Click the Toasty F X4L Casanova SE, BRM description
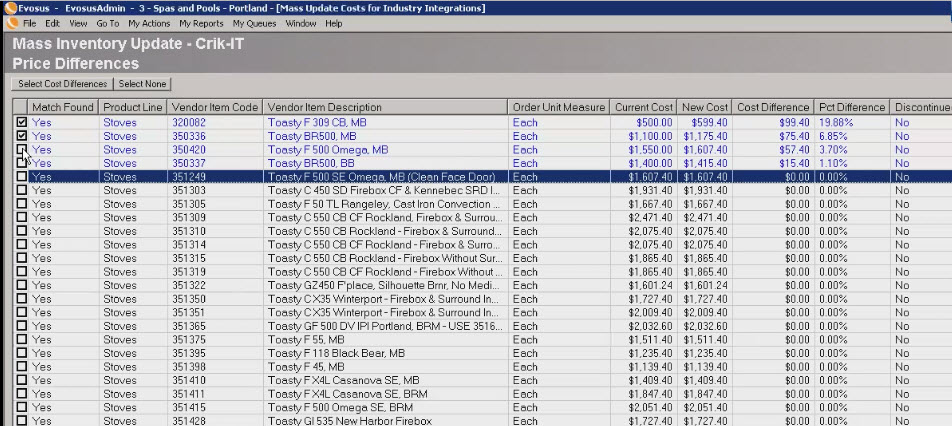This screenshot has height=426, width=952. click(347, 394)
